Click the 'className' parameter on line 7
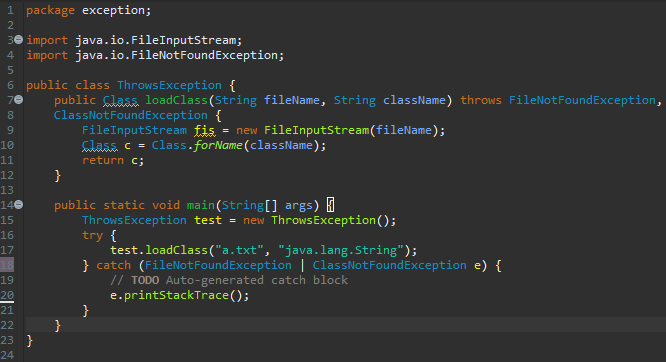The height and width of the screenshot is (362, 666). (x=414, y=100)
